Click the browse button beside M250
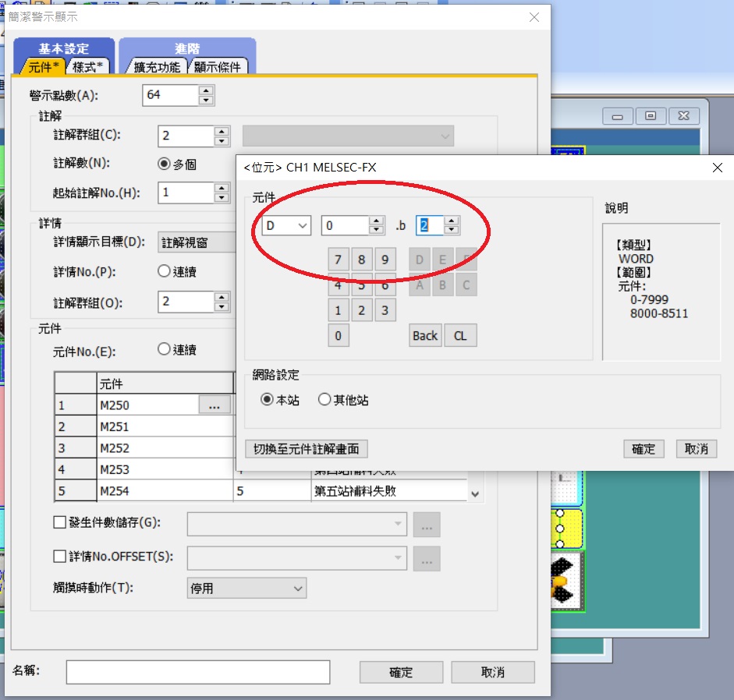Screen dimensions: 734x700 (215, 405)
